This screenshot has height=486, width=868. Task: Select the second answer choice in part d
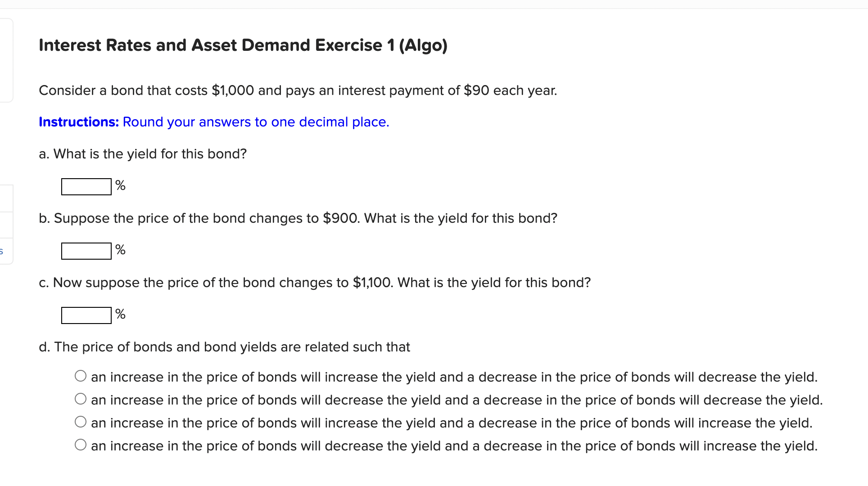[81, 398]
